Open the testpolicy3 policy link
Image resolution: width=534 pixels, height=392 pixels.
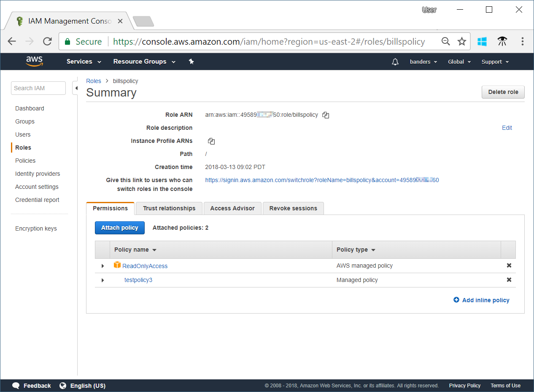click(x=138, y=280)
